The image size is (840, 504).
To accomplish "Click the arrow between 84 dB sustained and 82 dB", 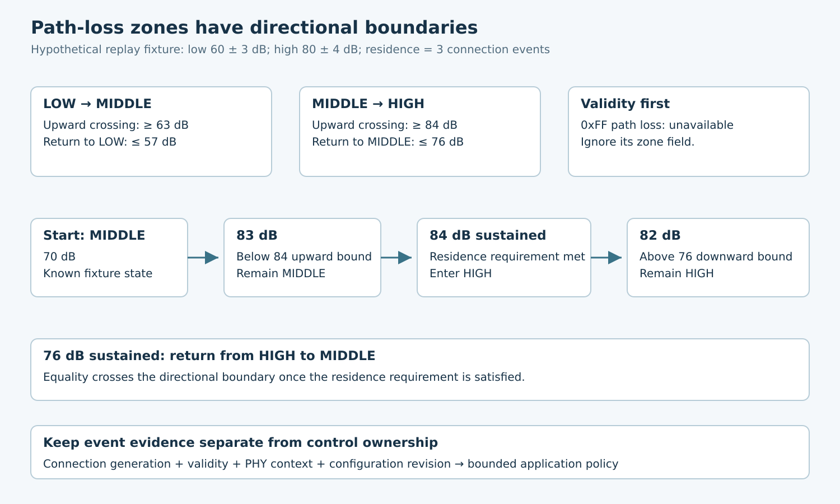I will click(x=606, y=258).
